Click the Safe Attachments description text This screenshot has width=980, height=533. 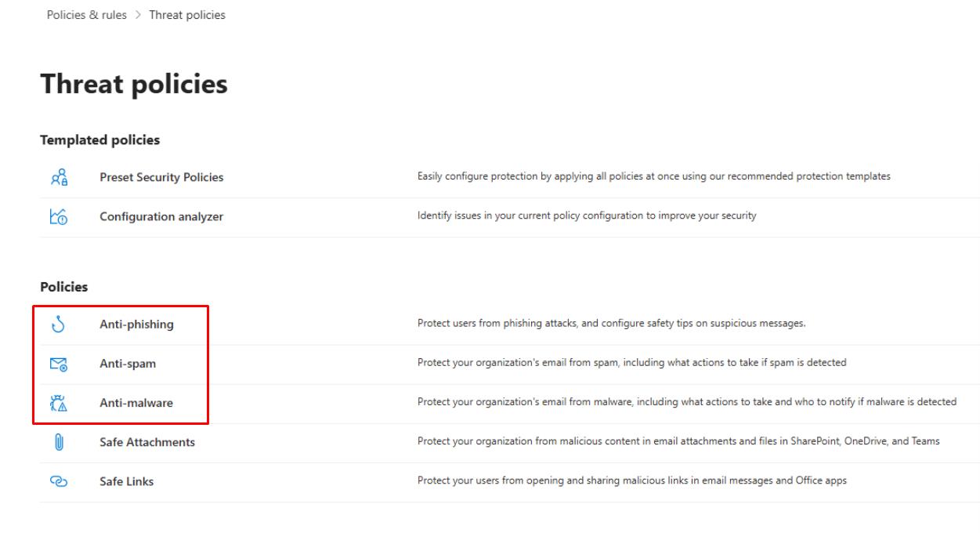tap(678, 441)
